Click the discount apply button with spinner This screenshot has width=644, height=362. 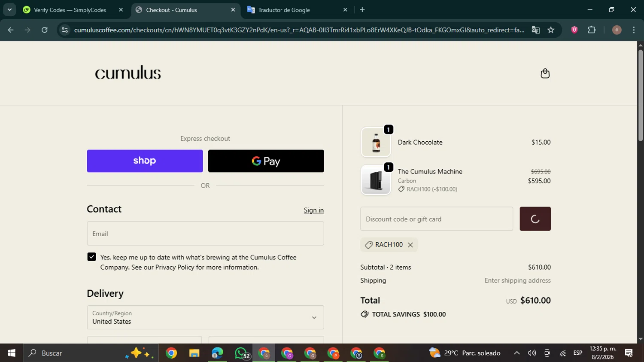click(x=535, y=219)
